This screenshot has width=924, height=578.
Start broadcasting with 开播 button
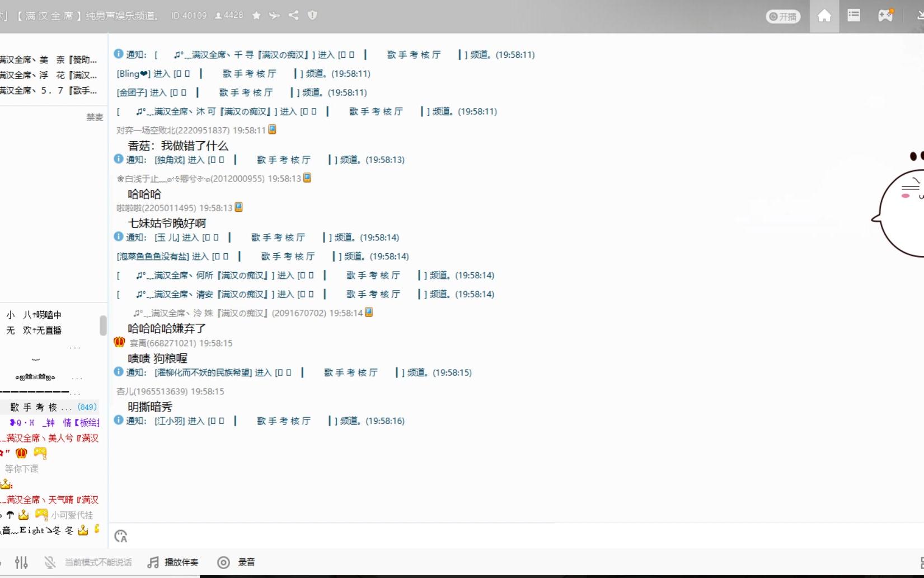(x=782, y=16)
